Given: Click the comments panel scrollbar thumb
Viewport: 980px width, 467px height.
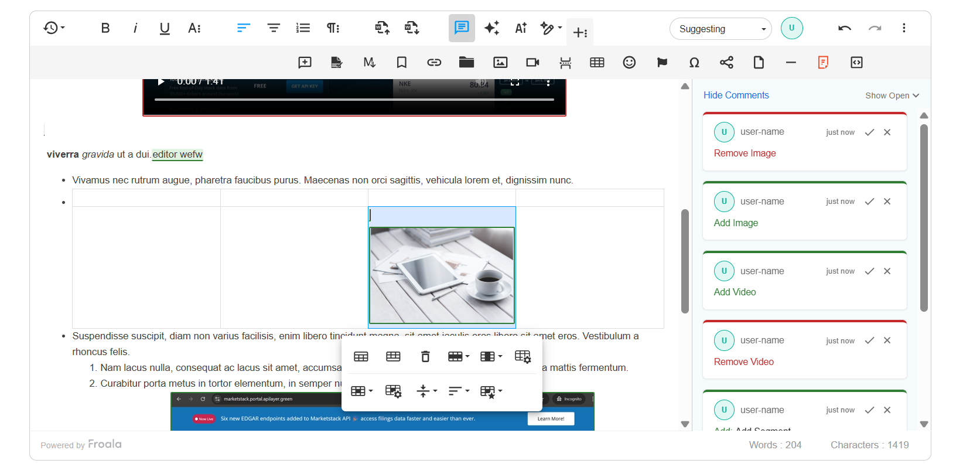Looking at the screenshot, I should click(924, 217).
